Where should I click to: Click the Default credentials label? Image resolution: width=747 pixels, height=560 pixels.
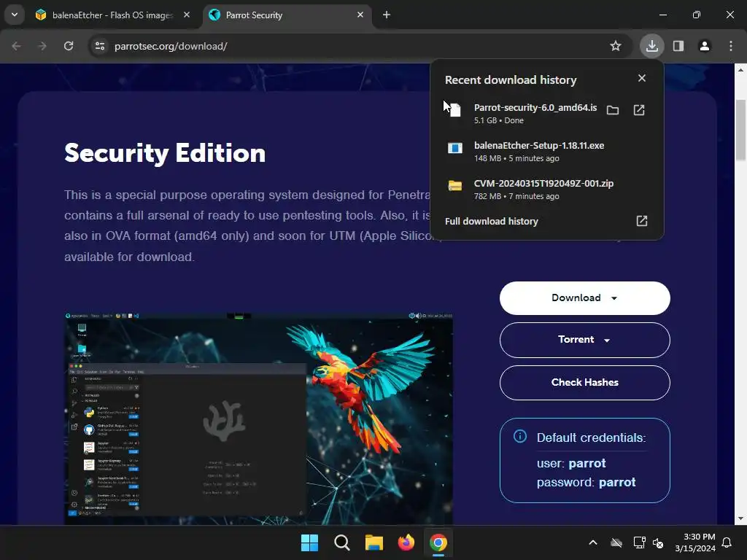[x=591, y=437]
